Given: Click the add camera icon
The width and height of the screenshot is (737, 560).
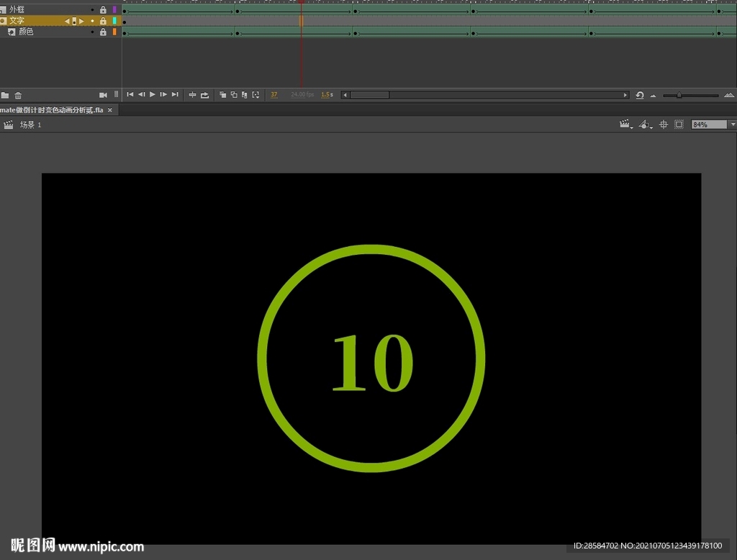Looking at the screenshot, I should (103, 95).
